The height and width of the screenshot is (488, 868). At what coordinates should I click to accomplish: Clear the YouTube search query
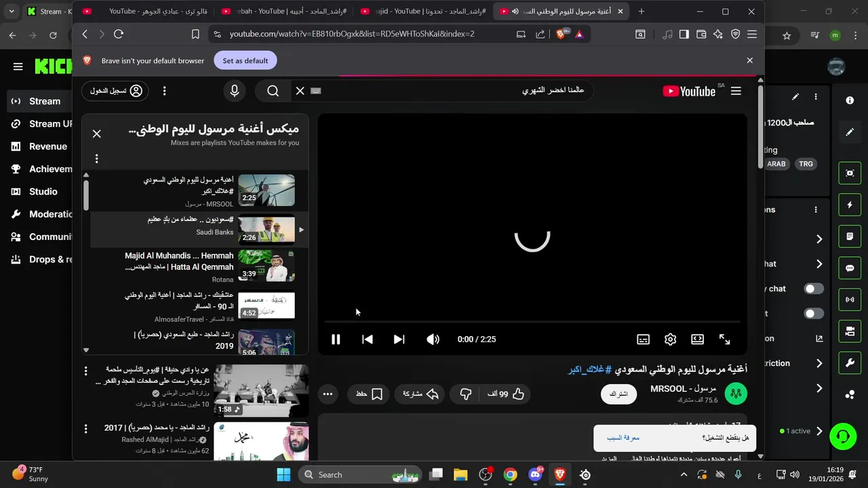pos(300,91)
